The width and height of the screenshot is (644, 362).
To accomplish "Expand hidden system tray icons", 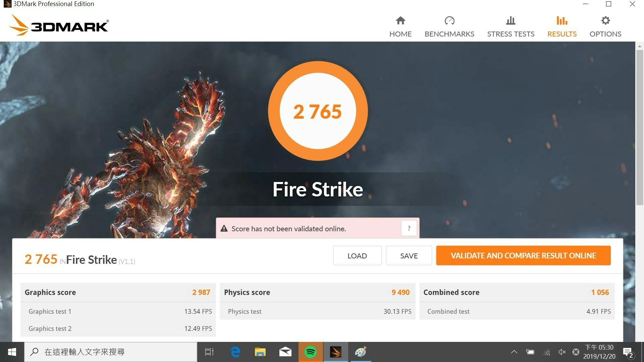I will point(514,352).
